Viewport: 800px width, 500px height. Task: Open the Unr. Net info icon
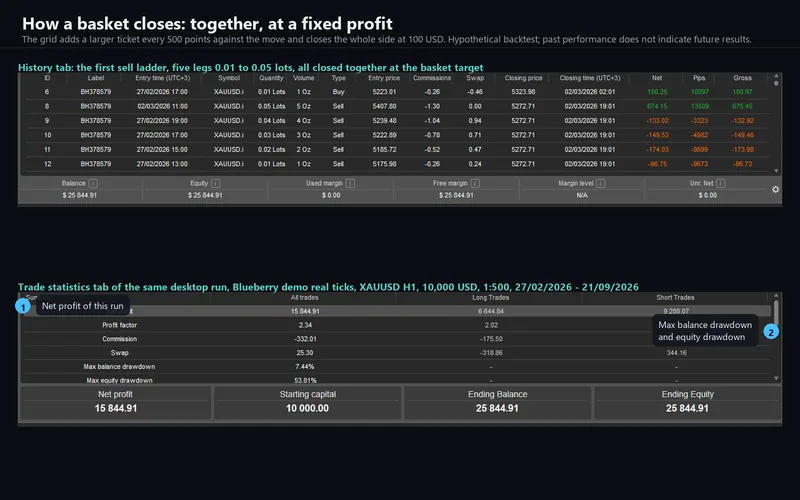click(x=720, y=183)
